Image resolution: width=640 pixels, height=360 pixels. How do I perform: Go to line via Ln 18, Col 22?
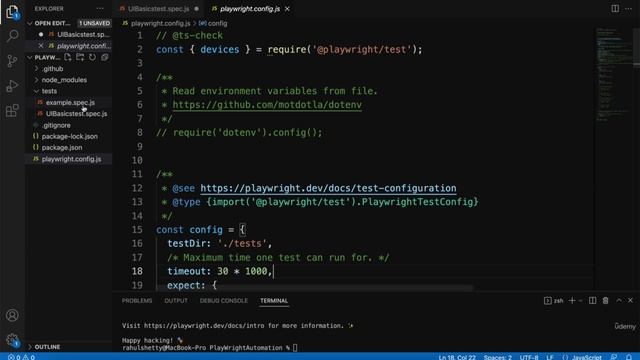coord(457,357)
